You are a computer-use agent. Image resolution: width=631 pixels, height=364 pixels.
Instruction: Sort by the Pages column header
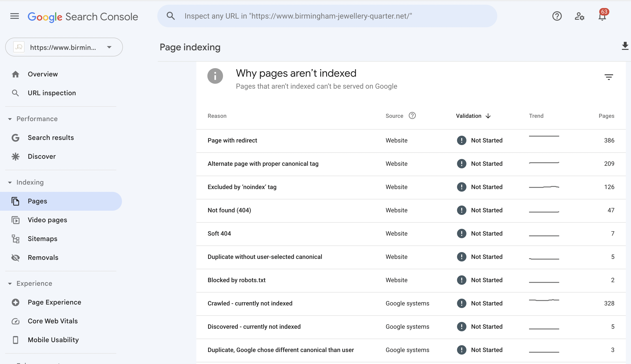click(x=606, y=116)
